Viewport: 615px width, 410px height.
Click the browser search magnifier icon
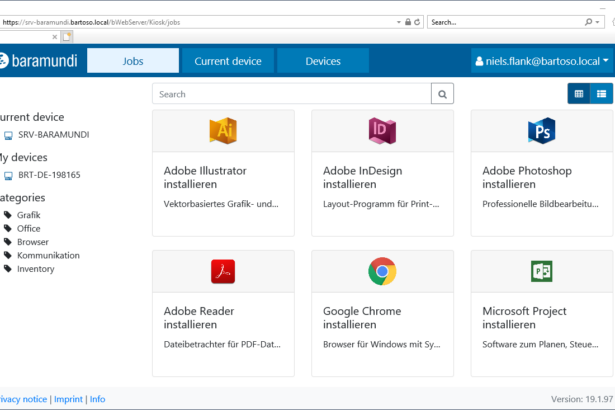[588, 22]
